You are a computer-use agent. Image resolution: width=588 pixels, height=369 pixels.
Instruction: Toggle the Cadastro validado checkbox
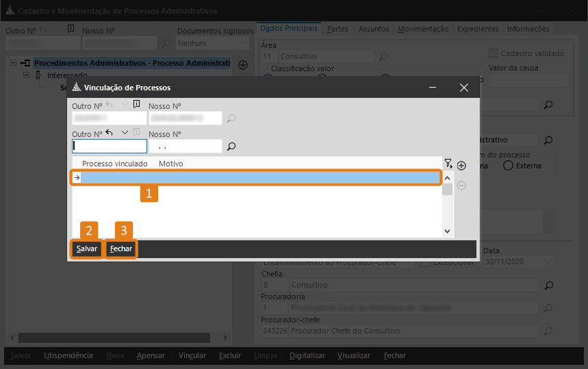coord(492,53)
